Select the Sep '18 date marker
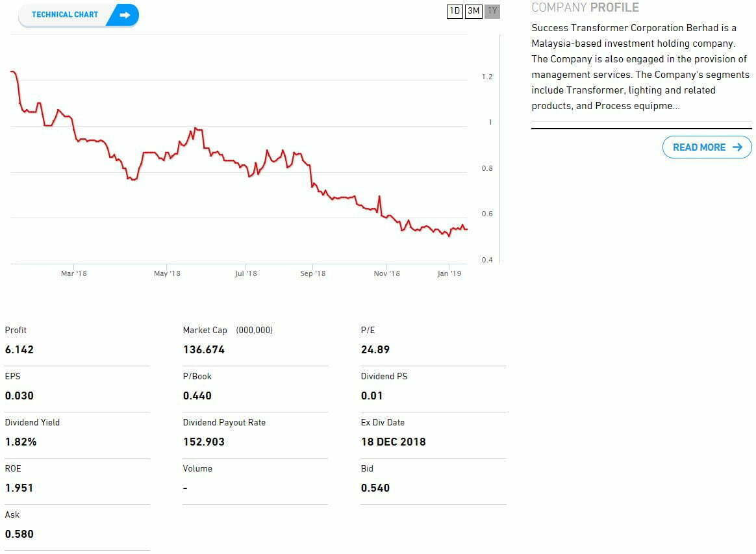 point(312,273)
